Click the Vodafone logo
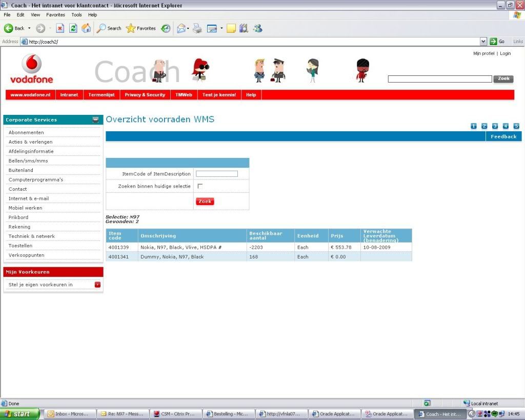Screen dimensions: 525x420 coord(32,69)
